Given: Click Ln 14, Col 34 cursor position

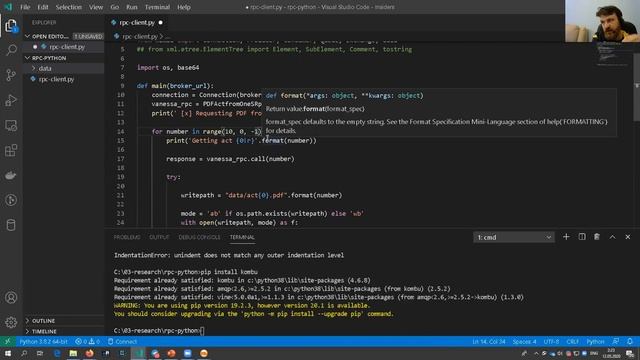Looking at the screenshot, I should click(489, 341).
